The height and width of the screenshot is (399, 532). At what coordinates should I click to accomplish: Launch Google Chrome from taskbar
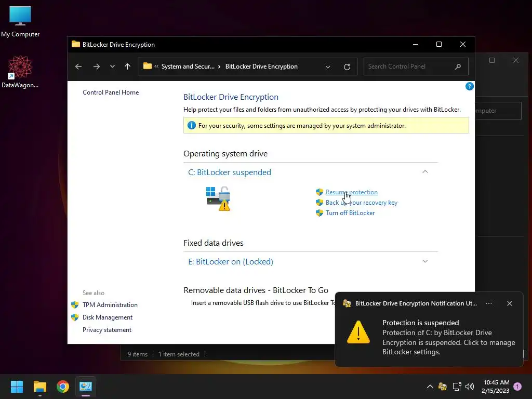[x=62, y=387]
